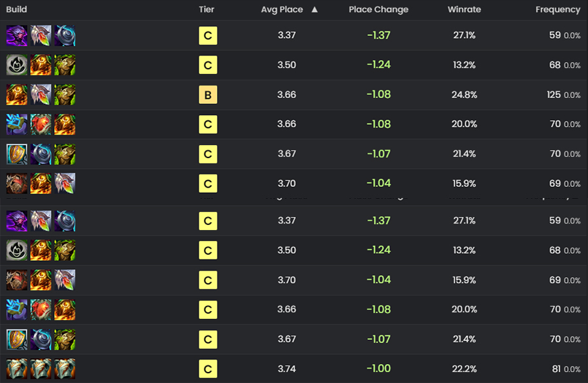The image size is (588, 383).
Task: Select the rainbow-tipped axe icon in B-tier row
Action: pos(41,95)
